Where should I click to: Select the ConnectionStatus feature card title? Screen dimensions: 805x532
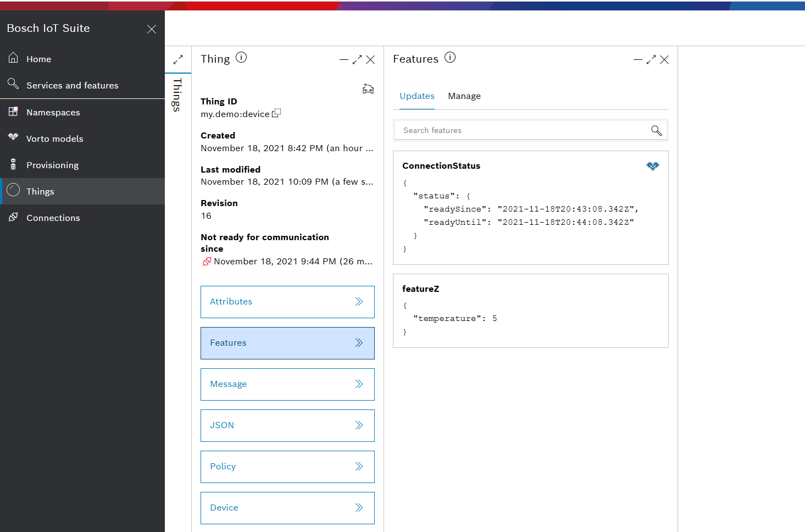441,166
